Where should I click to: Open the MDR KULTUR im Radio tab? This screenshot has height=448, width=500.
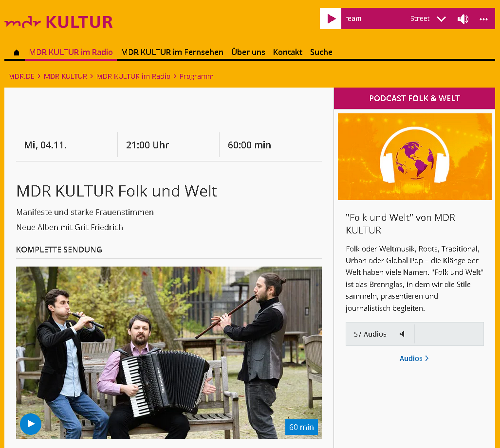coord(71,52)
